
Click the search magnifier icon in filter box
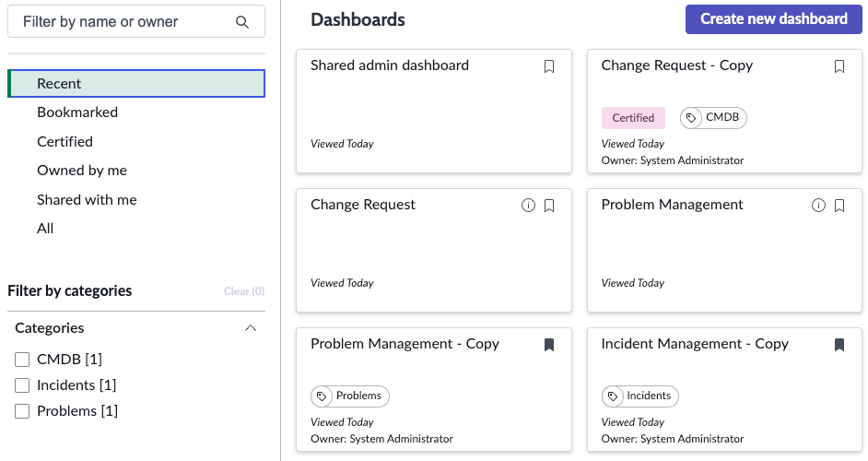[242, 21]
